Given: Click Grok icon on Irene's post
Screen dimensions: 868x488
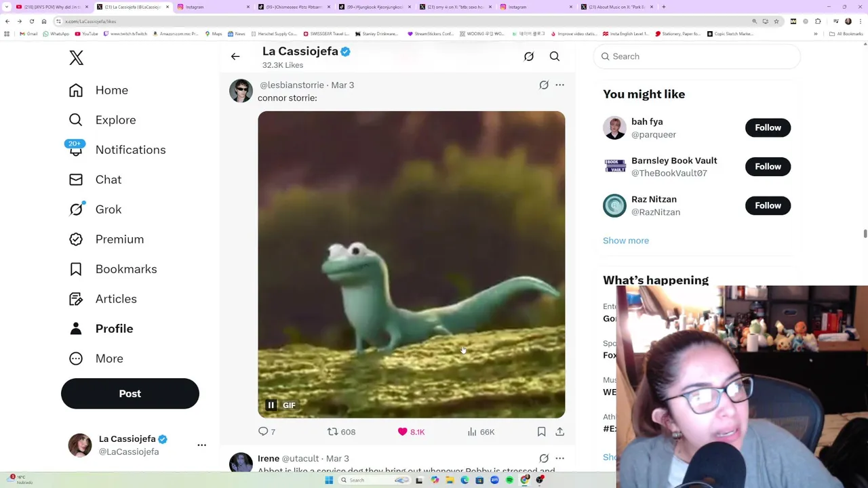Looking at the screenshot, I should pos(544,459).
